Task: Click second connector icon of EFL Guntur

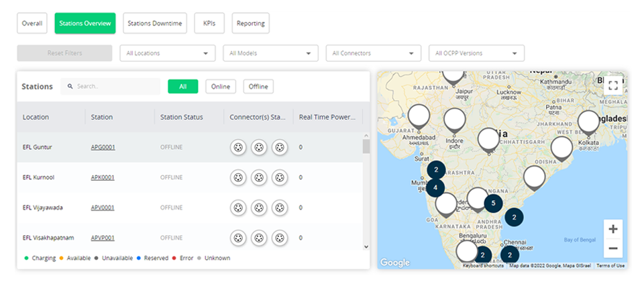Action: 259,147
